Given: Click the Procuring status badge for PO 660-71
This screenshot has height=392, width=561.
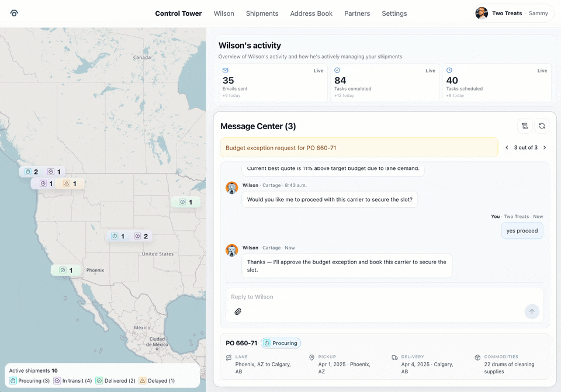Looking at the screenshot, I should 280,344.
